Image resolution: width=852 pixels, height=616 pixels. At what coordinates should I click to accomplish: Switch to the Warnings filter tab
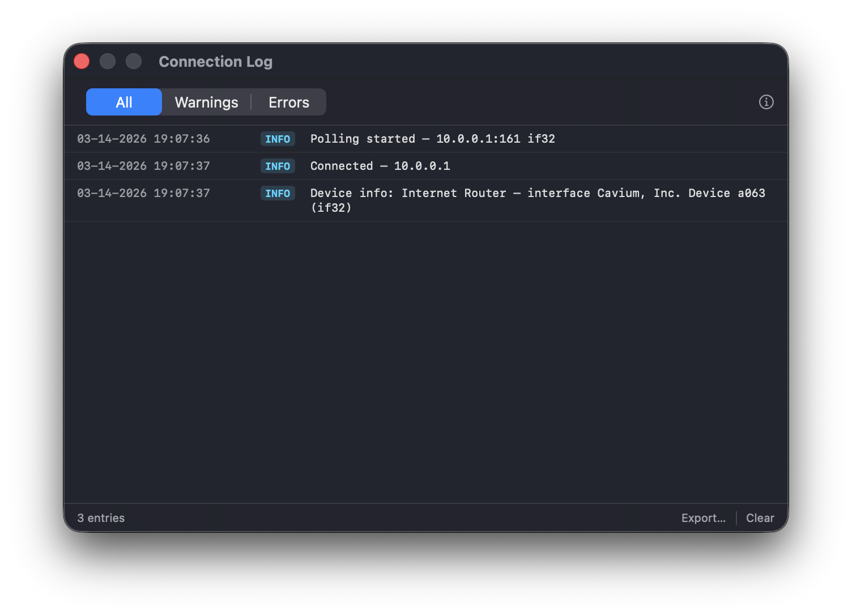pos(206,102)
